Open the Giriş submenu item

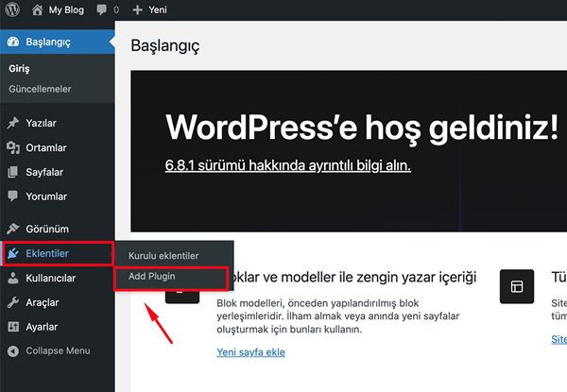[19, 68]
